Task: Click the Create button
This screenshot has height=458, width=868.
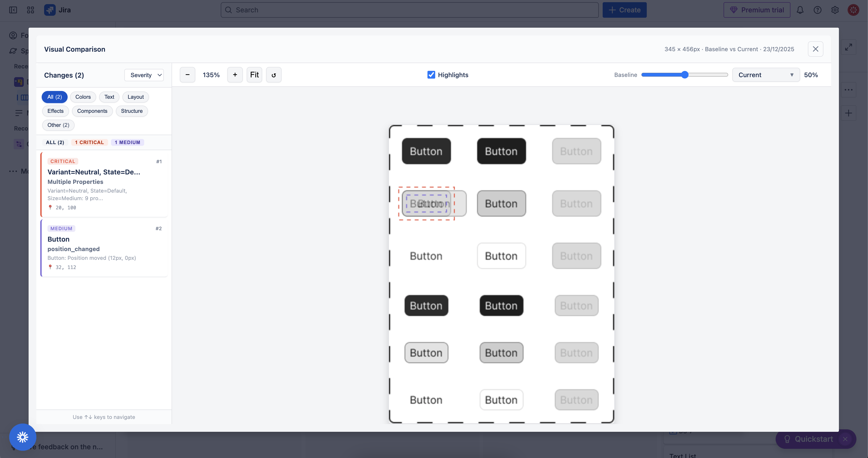Action: (x=624, y=10)
